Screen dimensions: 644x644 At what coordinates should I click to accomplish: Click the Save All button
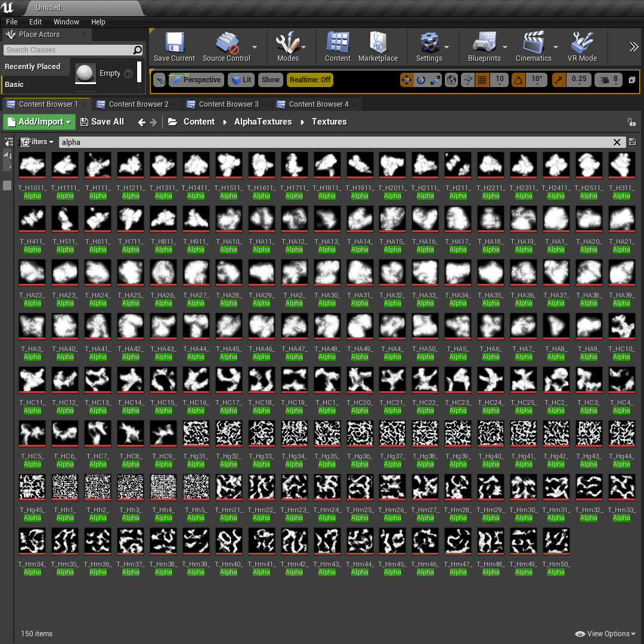tap(102, 122)
